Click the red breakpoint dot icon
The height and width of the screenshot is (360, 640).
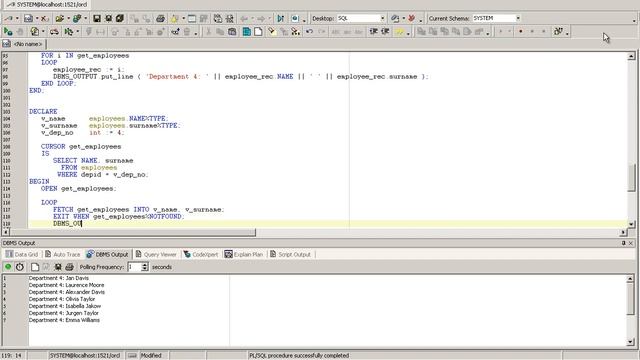521,31
